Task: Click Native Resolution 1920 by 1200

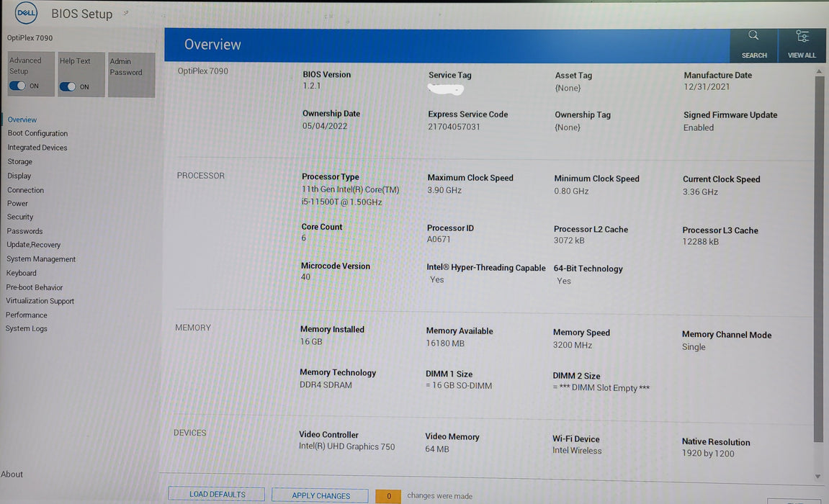Action: [708, 454]
